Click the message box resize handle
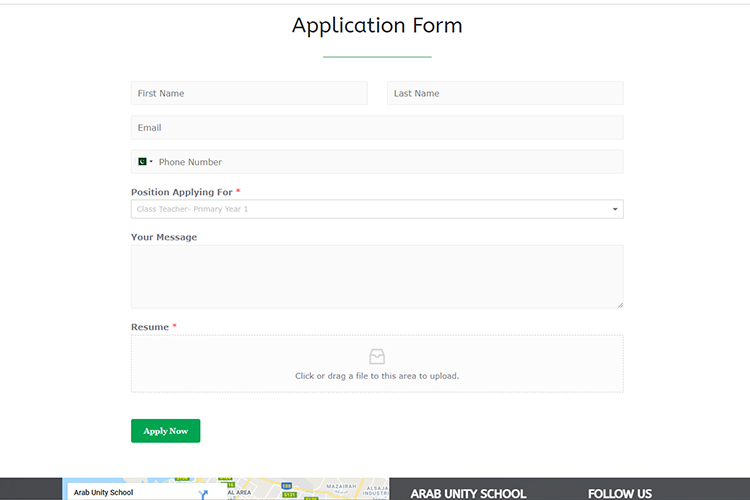This screenshot has height=500, width=750. [x=620, y=305]
